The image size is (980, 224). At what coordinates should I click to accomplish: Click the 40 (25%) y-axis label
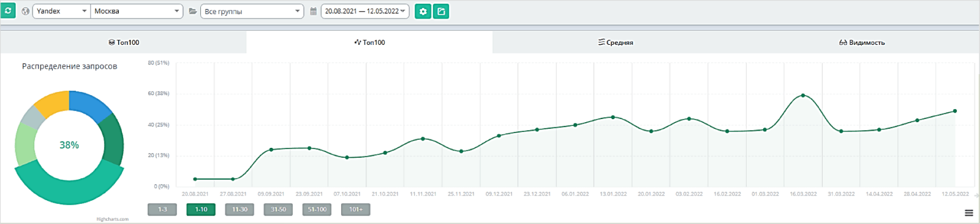pyautogui.click(x=159, y=125)
